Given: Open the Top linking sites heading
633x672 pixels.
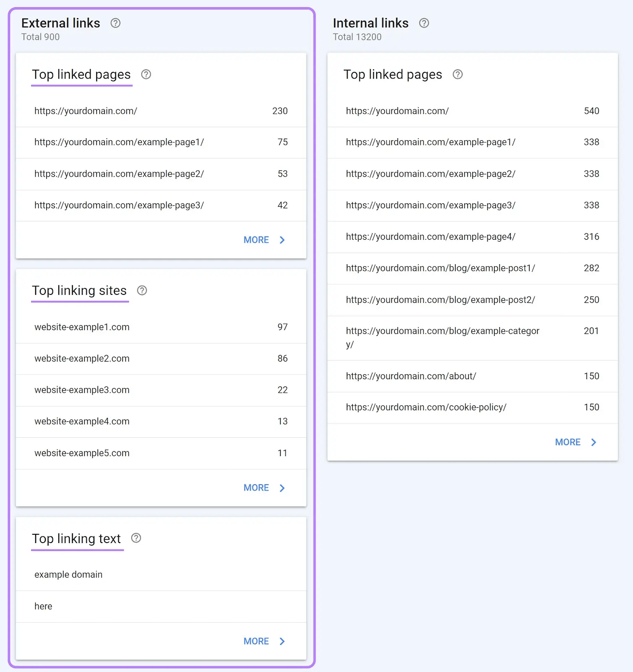Looking at the screenshot, I should 79,291.
